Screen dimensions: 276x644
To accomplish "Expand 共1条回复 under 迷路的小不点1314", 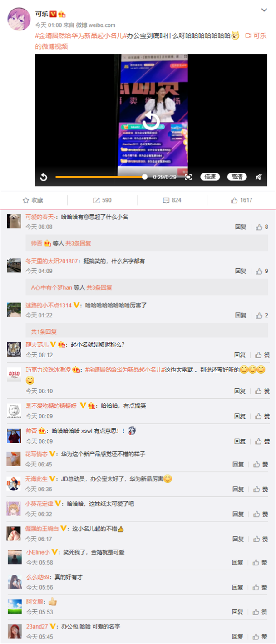I will click(x=44, y=332).
